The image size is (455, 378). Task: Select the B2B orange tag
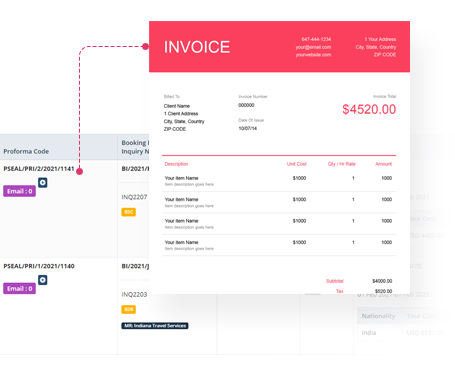point(128,309)
